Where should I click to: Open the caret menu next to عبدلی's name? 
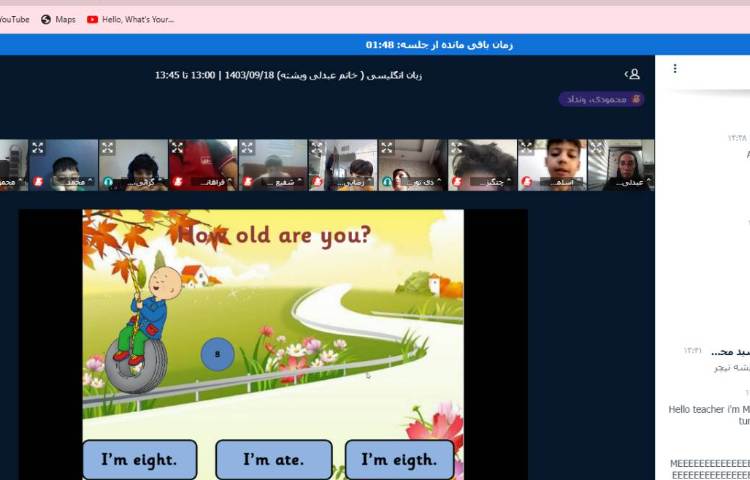coord(649,181)
